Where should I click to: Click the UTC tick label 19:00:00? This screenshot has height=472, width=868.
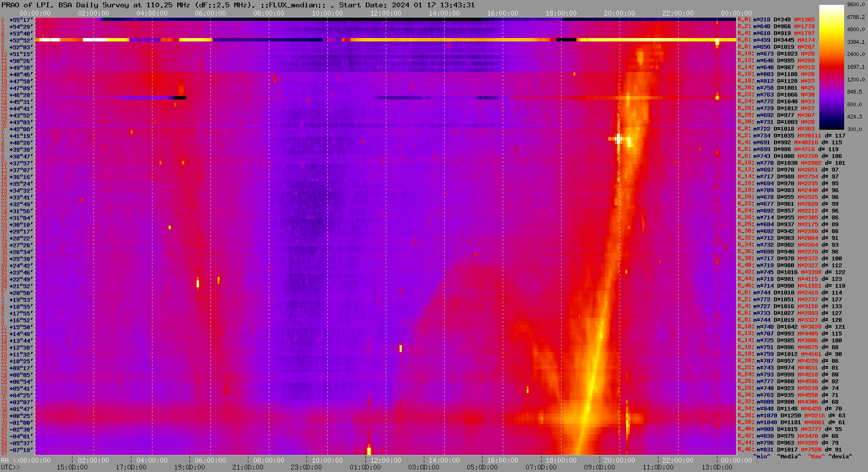point(189,467)
